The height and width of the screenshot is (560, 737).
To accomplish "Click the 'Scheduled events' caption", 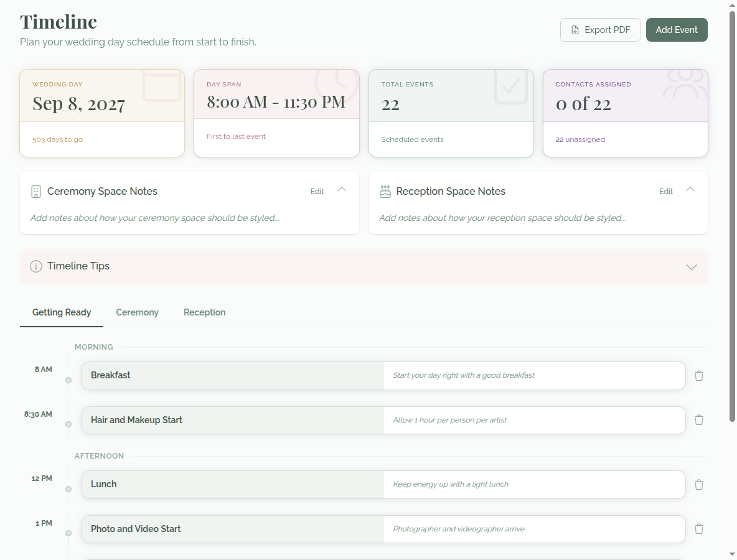I will point(412,139).
